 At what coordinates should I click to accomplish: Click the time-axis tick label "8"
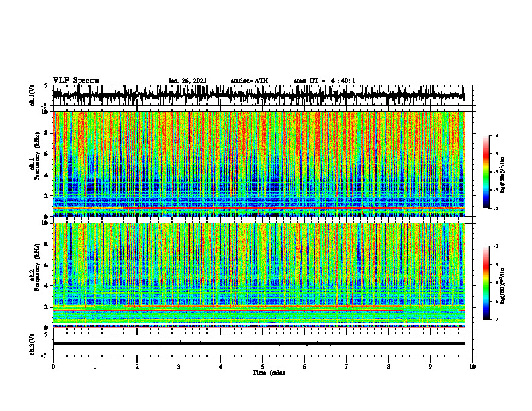point(388,367)
